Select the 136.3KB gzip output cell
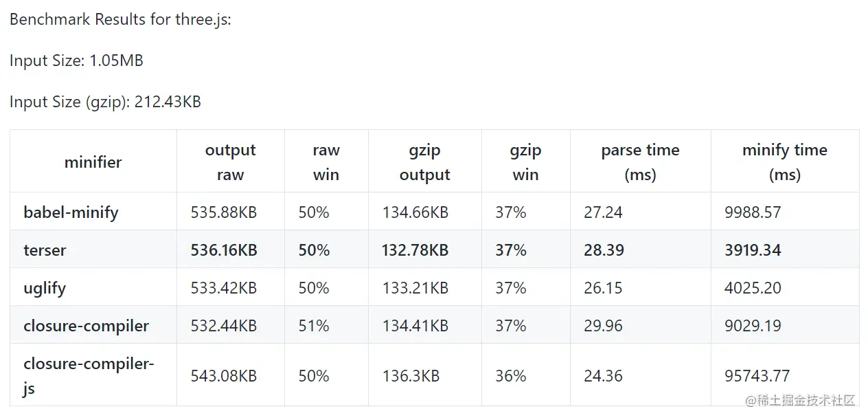 pos(411,376)
